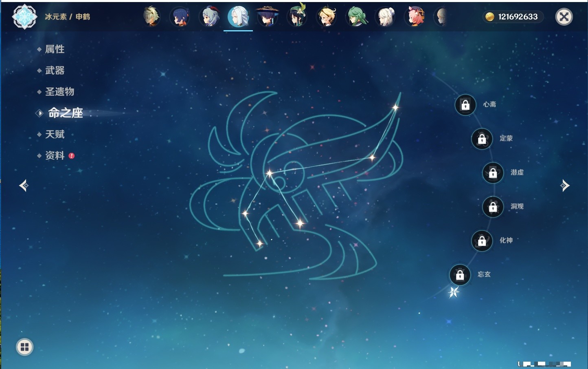The image size is (588, 369).
Task: Switch to next character with right arrow
Action: point(564,186)
